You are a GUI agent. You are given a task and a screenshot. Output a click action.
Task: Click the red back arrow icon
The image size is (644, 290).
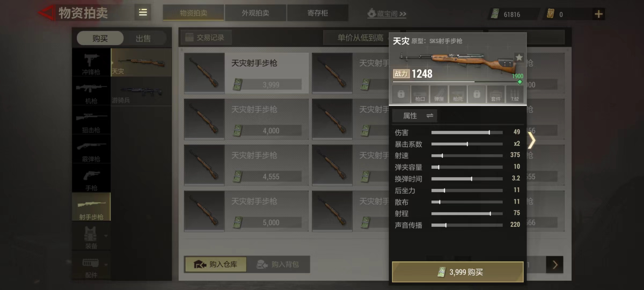pos(47,13)
